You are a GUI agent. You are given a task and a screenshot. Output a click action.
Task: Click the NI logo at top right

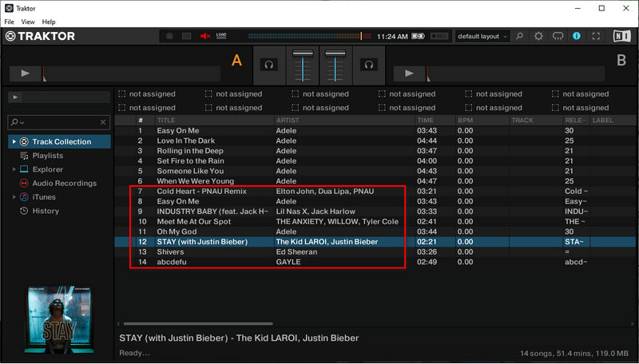(x=622, y=36)
